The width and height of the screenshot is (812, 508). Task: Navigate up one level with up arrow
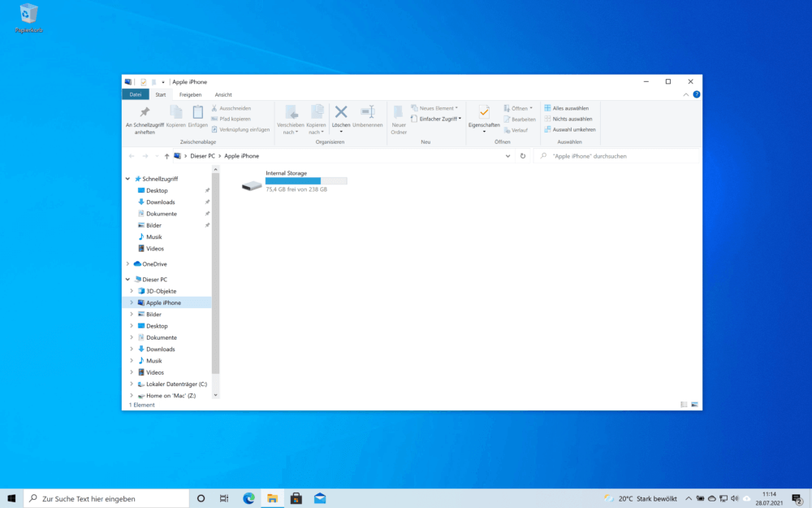pyautogui.click(x=166, y=156)
